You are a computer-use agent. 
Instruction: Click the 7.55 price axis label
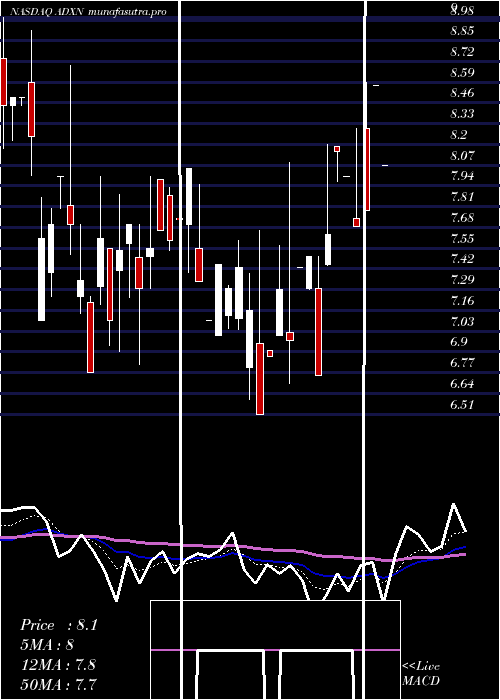(x=462, y=238)
